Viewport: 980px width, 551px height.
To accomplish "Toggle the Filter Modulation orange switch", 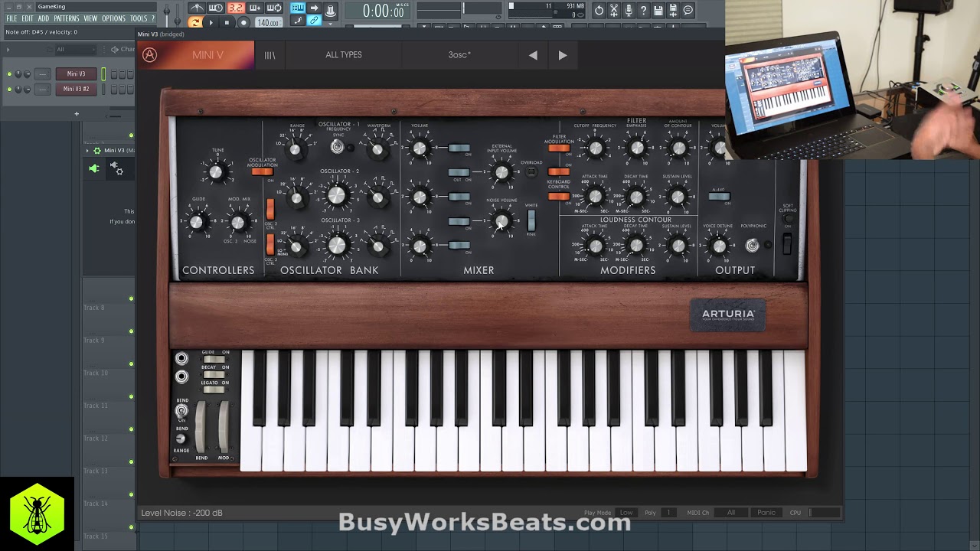I will click(559, 148).
